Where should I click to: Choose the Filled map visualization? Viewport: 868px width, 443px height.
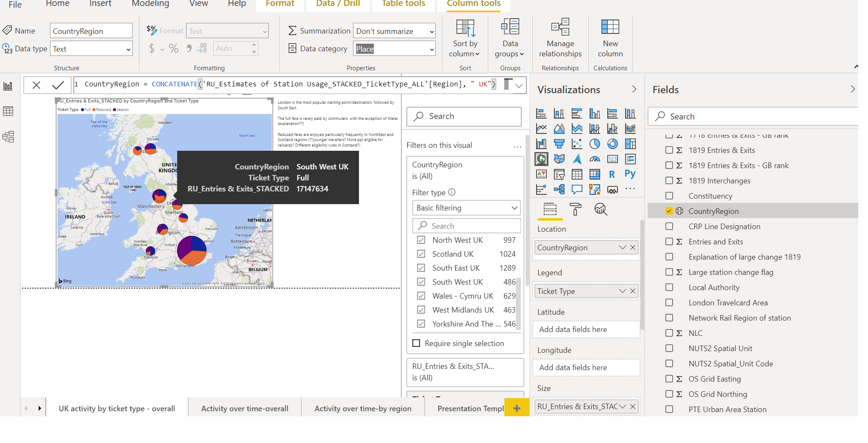tap(559, 159)
